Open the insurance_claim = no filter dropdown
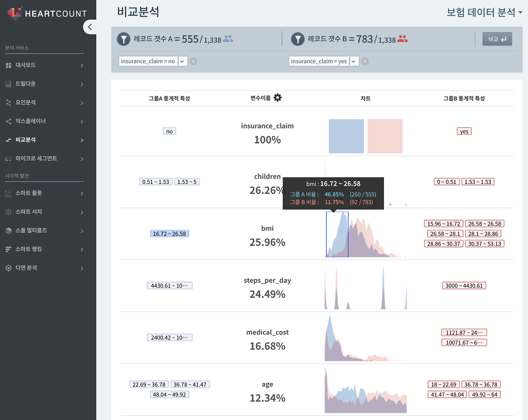Viewport: 528px width, 420px height. coord(181,61)
